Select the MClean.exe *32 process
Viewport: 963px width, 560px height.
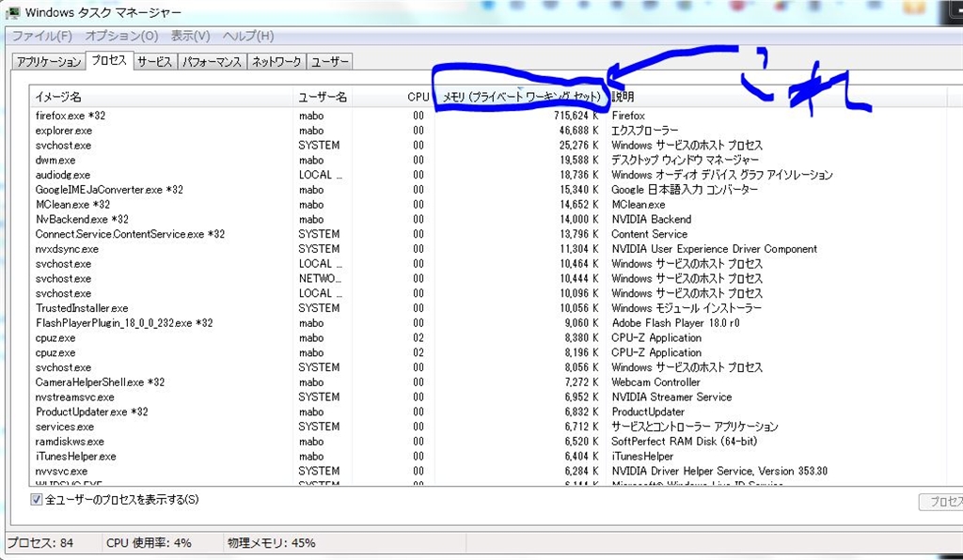point(488,204)
